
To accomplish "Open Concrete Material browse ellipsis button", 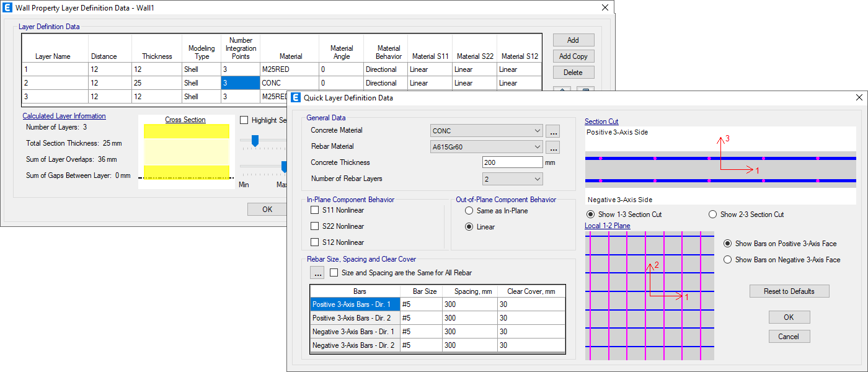I will [x=552, y=131].
